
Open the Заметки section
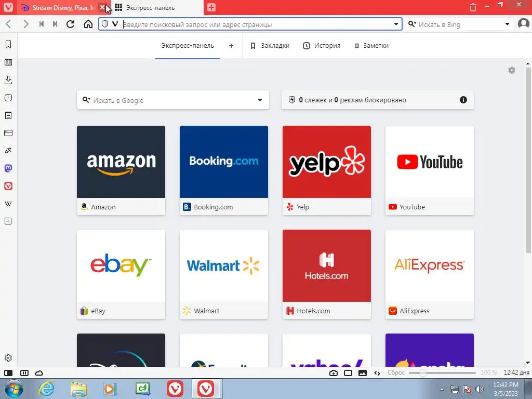[x=371, y=46]
